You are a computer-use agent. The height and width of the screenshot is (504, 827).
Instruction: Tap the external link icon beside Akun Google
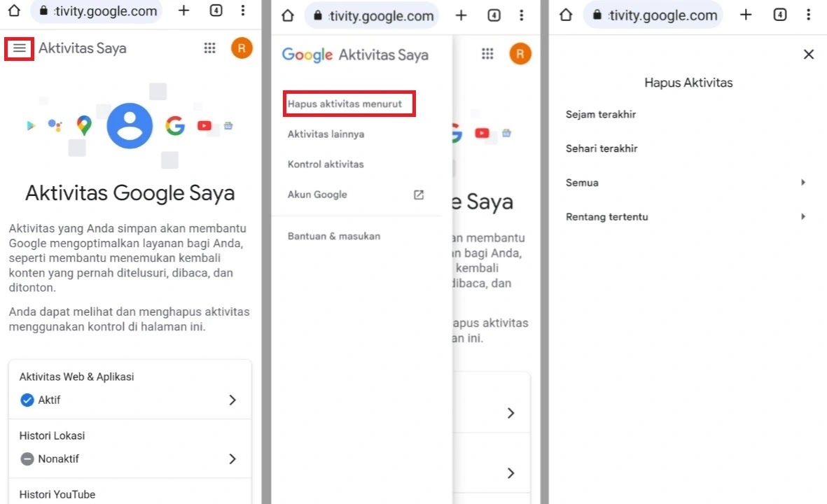click(419, 195)
